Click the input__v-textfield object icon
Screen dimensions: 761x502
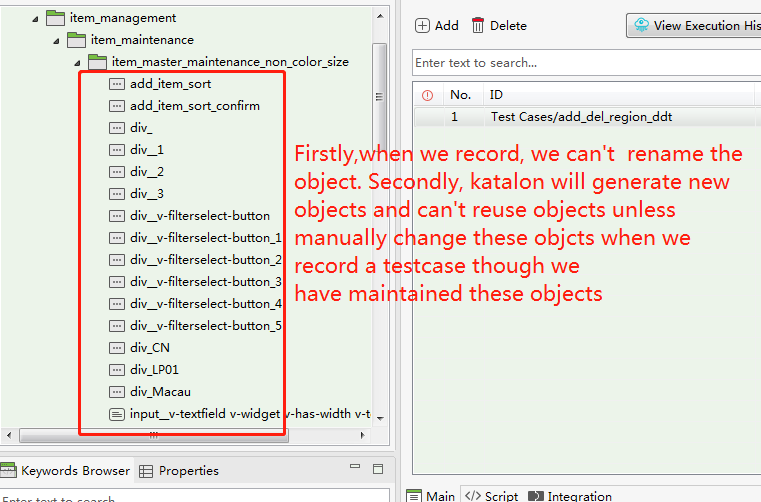[x=116, y=414]
